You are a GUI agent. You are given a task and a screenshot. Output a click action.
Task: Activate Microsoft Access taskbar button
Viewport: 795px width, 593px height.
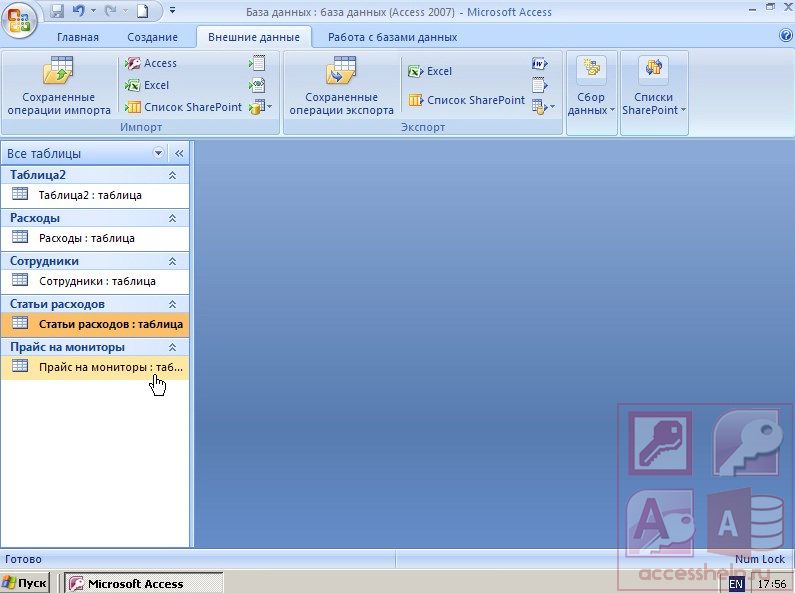click(143, 583)
